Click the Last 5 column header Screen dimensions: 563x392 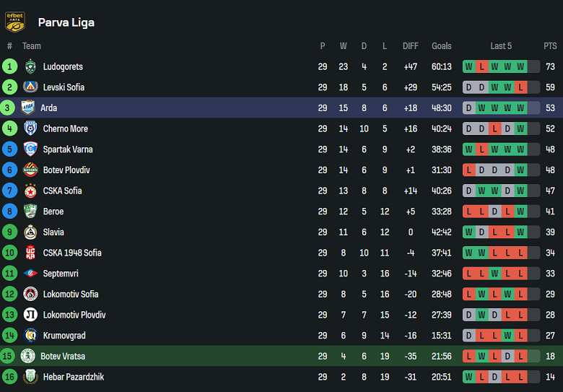click(501, 46)
